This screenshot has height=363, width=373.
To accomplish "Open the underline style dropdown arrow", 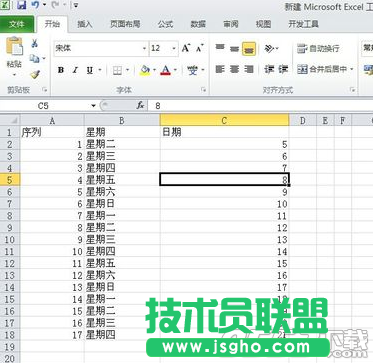I will 100,70.
